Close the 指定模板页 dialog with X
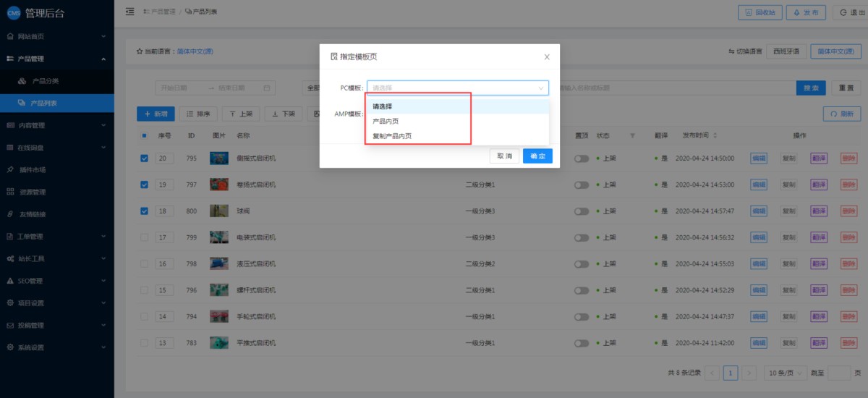 pyautogui.click(x=547, y=56)
